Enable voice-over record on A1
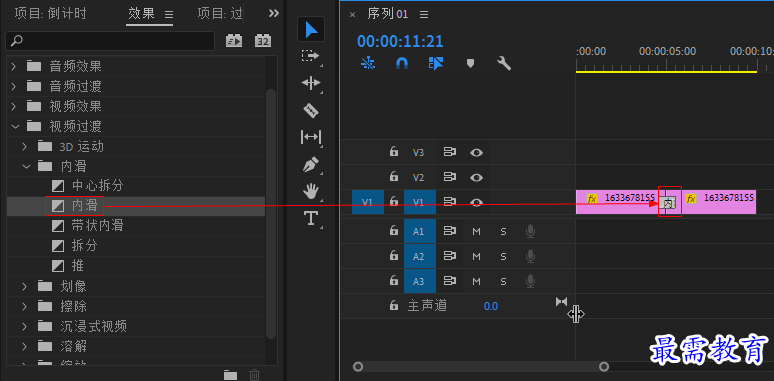The height and width of the screenshot is (381, 774). click(531, 231)
